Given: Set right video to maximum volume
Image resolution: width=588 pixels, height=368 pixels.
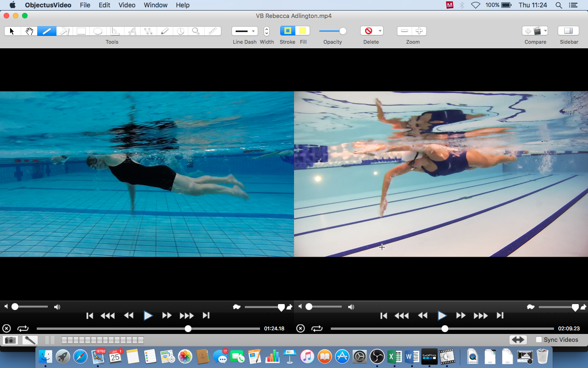Looking at the screenshot, I should [351, 307].
